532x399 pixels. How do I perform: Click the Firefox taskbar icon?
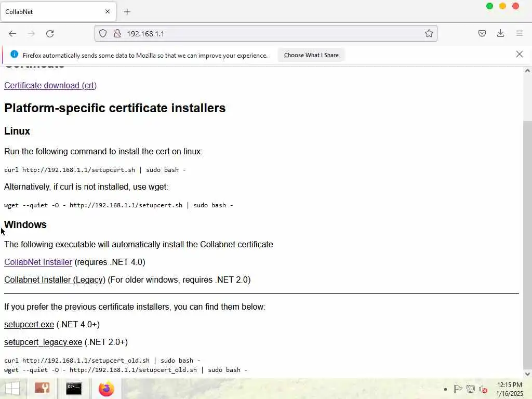click(106, 389)
